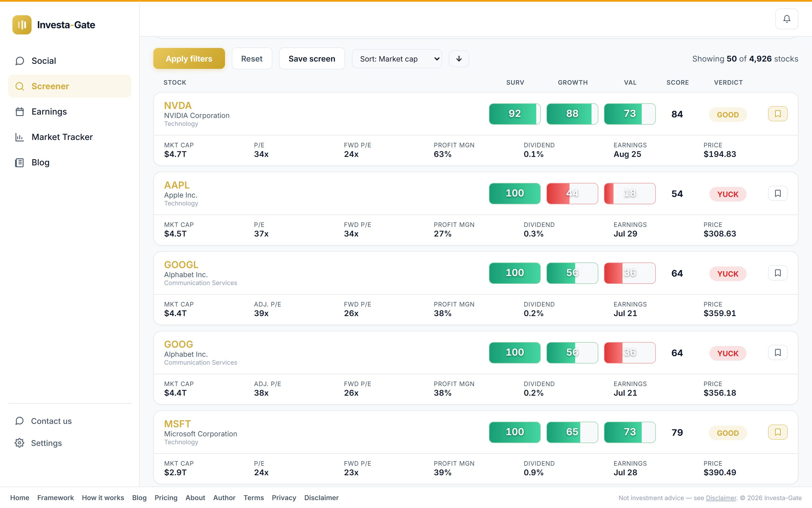This screenshot has height=508, width=812.
Task: Select Screener in the sidebar
Action: pos(69,86)
